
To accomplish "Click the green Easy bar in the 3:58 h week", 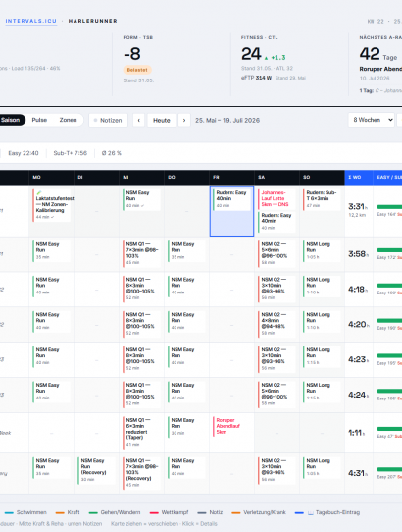I will [389, 250].
